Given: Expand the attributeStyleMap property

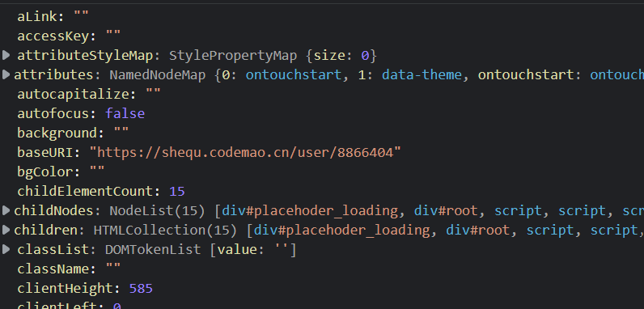Looking at the screenshot, I should tap(6, 55).
